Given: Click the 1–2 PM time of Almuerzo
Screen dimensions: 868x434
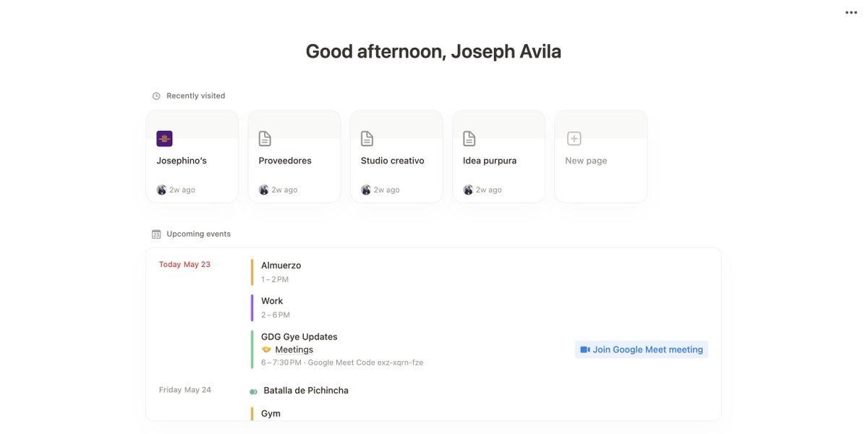Looking at the screenshot, I should (275, 279).
